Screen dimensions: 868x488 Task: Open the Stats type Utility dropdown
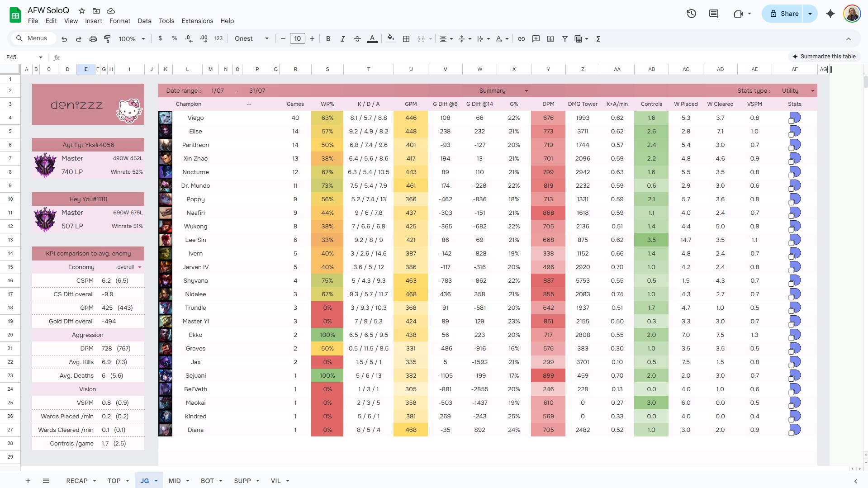(x=812, y=91)
